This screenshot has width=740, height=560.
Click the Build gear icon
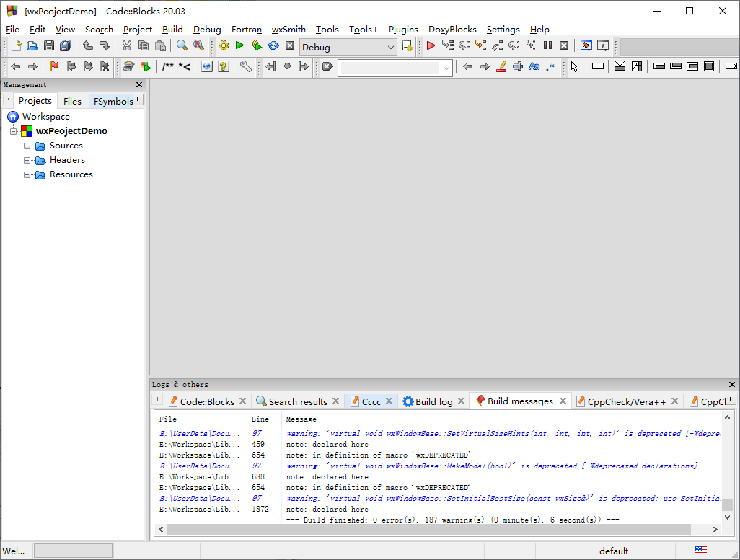(x=224, y=45)
